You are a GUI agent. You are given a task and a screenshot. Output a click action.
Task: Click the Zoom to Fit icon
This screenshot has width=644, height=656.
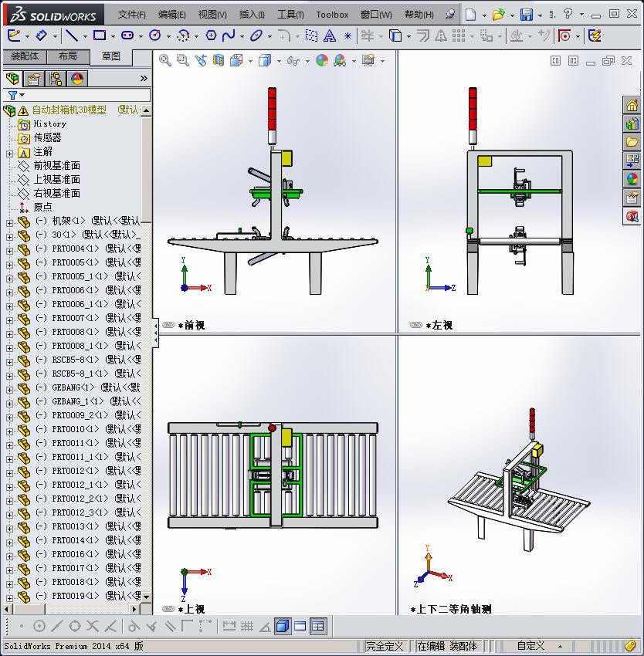[165, 61]
